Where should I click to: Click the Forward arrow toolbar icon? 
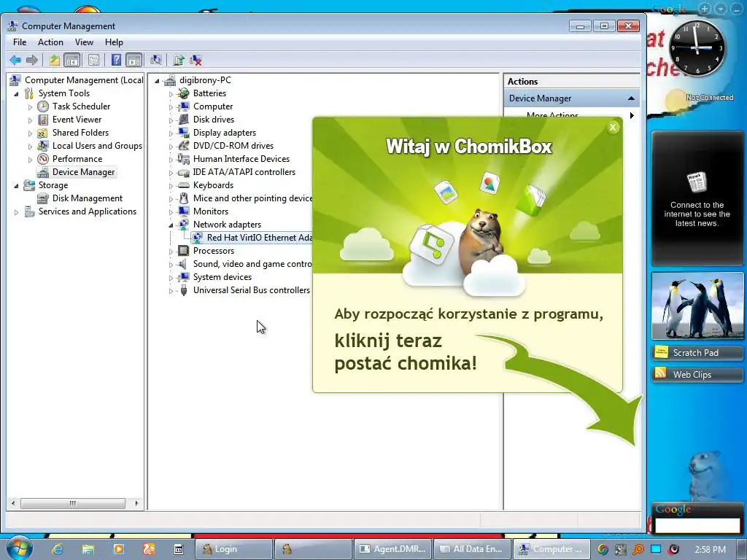click(x=32, y=60)
